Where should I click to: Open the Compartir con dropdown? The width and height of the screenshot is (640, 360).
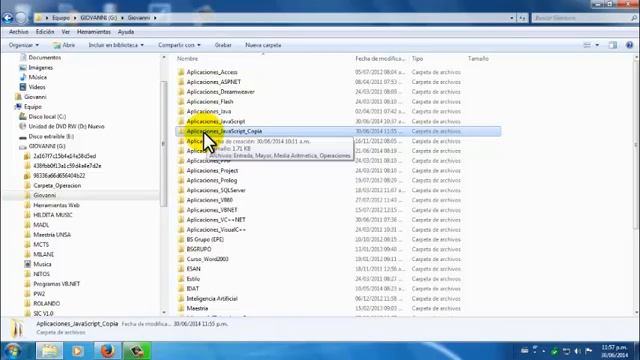pyautogui.click(x=179, y=45)
